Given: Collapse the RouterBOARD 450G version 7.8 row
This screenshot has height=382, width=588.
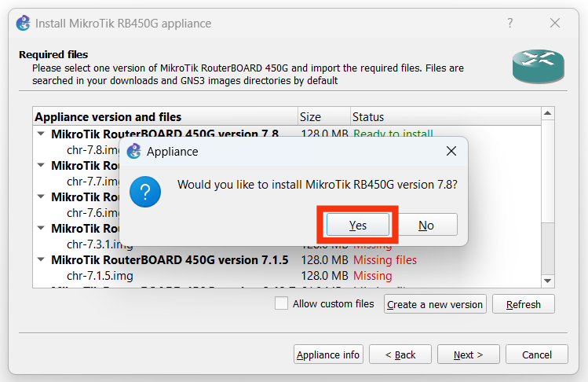Looking at the screenshot, I should [41, 134].
